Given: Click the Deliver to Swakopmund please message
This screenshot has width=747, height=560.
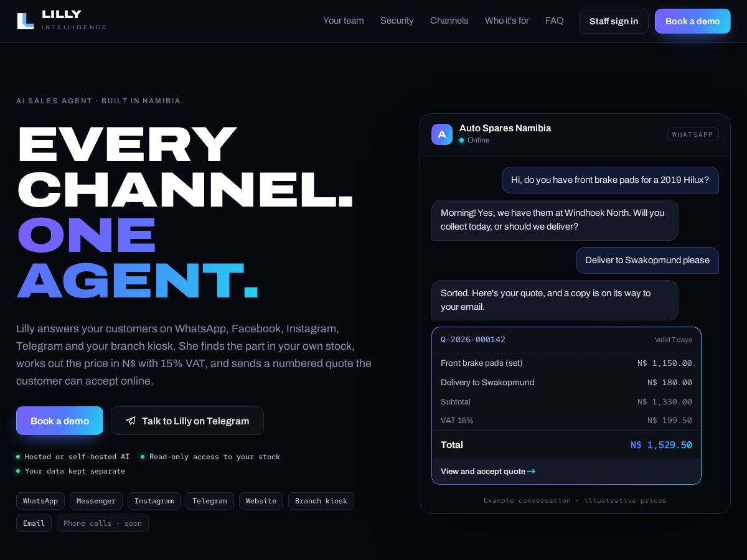Looking at the screenshot, I should tap(647, 260).
